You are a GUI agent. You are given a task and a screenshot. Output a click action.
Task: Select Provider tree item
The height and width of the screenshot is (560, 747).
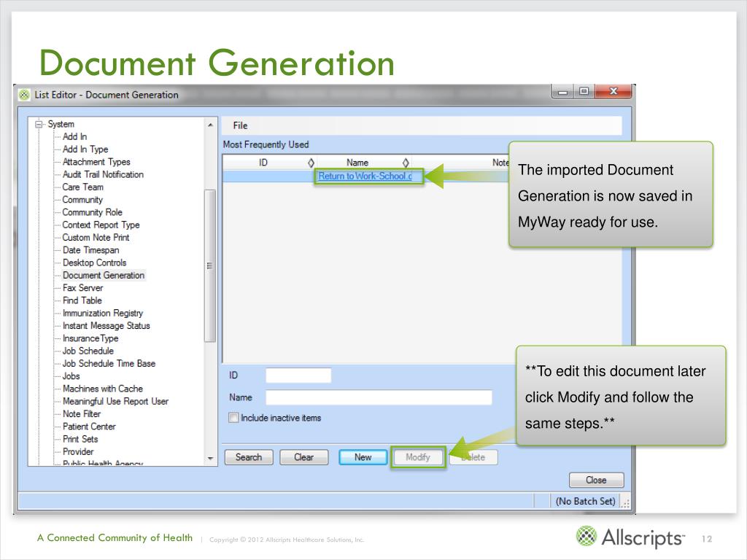coord(78,452)
